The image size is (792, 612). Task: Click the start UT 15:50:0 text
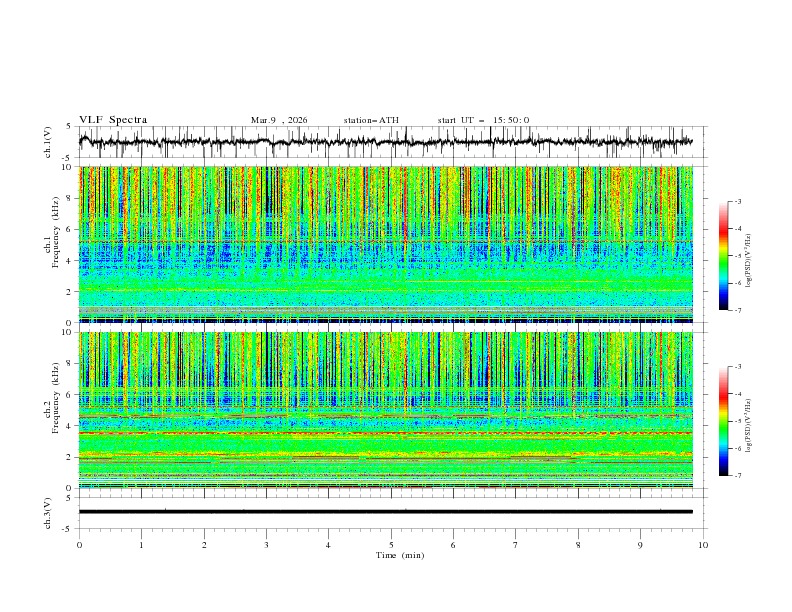pos(483,120)
